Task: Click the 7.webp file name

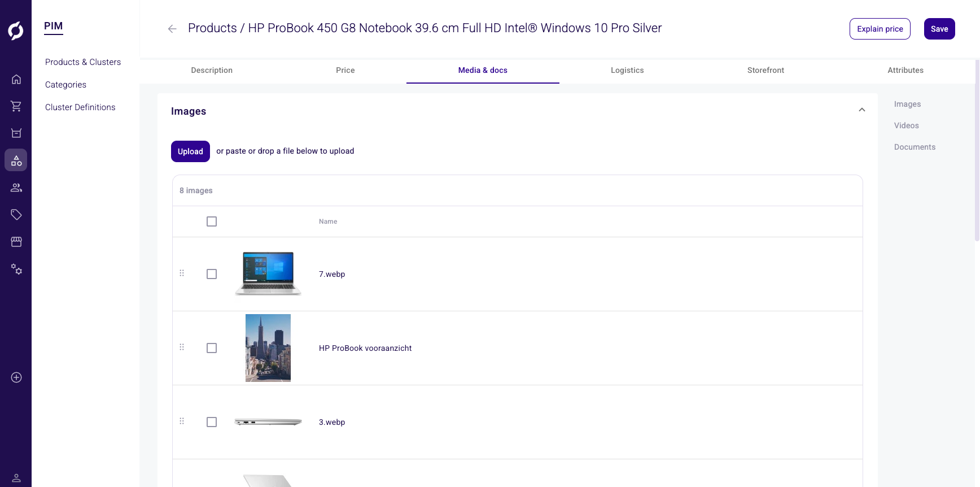Action: [x=332, y=274]
